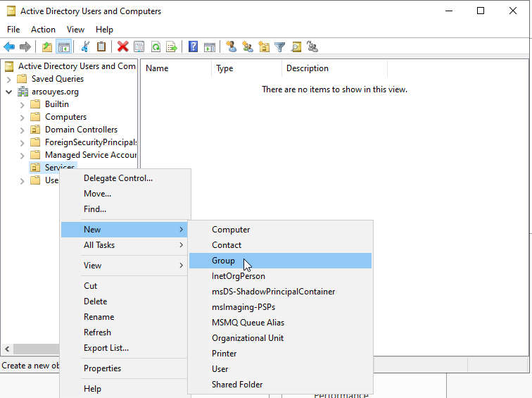Click the Find objects toolbar icon
This screenshot has height=398, width=532.
(296, 47)
